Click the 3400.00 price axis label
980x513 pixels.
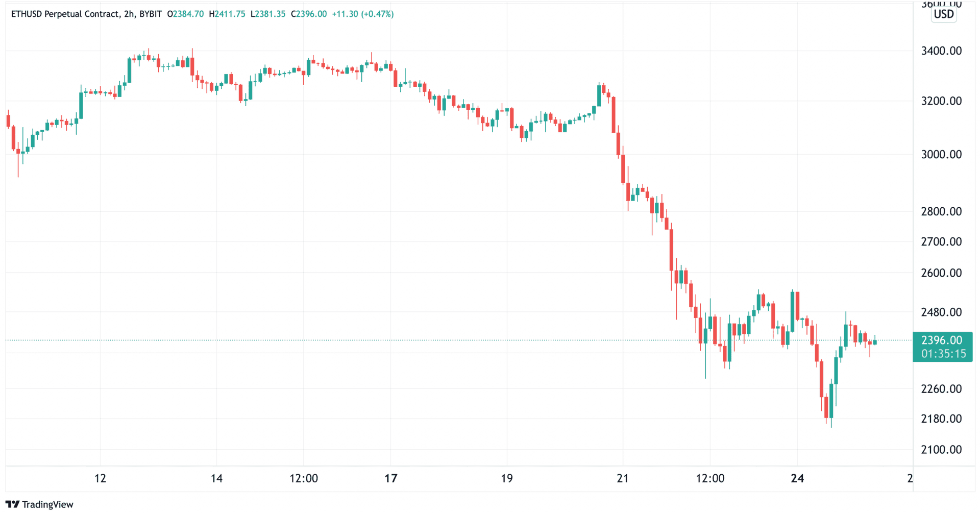click(941, 51)
